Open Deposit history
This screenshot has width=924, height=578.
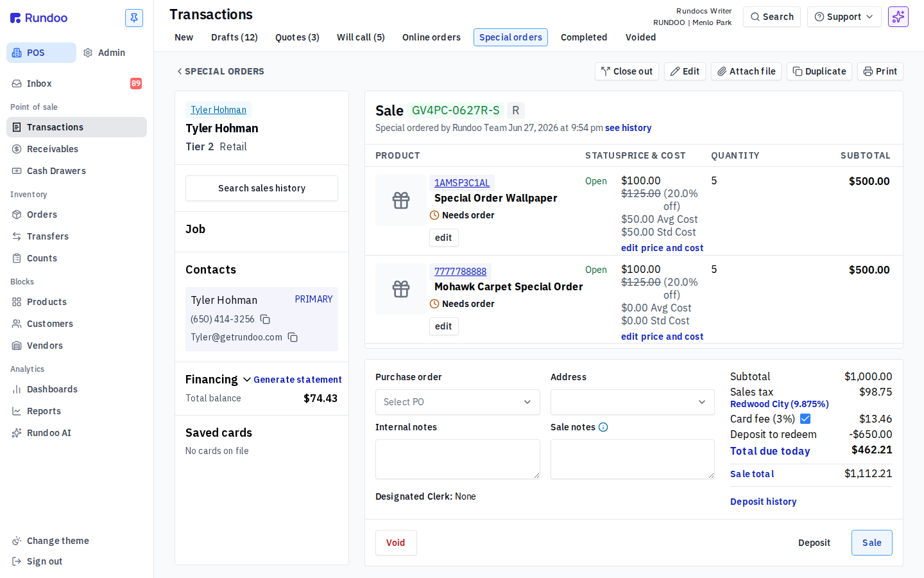pyautogui.click(x=764, y=502)
